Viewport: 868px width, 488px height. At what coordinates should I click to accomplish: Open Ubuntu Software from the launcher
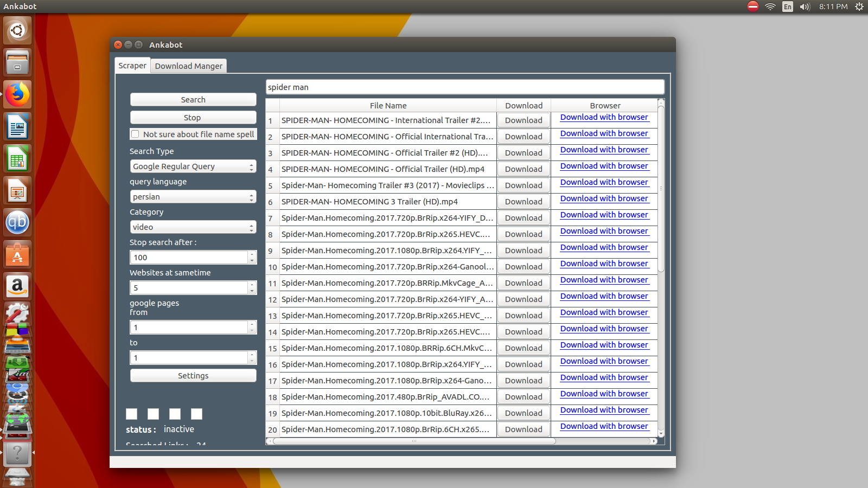[17, 254]
